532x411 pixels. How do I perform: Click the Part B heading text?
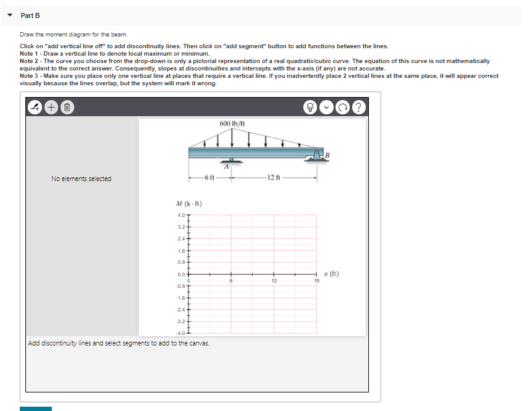[x=30, y=15]
